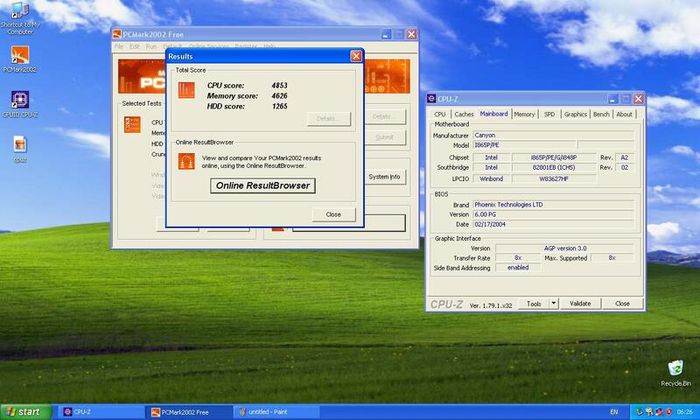Switch to the CPU tab in CPU-Z

pos(440,114)
